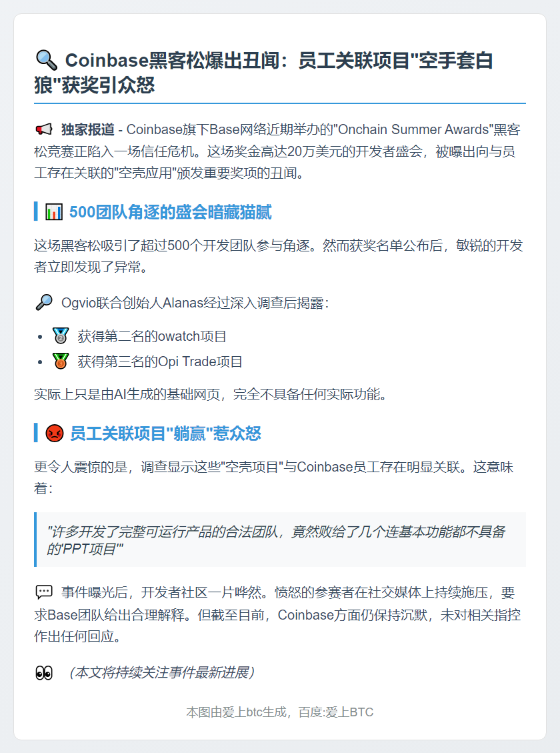Viewport: 560px width, 753px height.
Task: Click the italic note 本文将持续关注事件最新进展
Action: (161, 673)
